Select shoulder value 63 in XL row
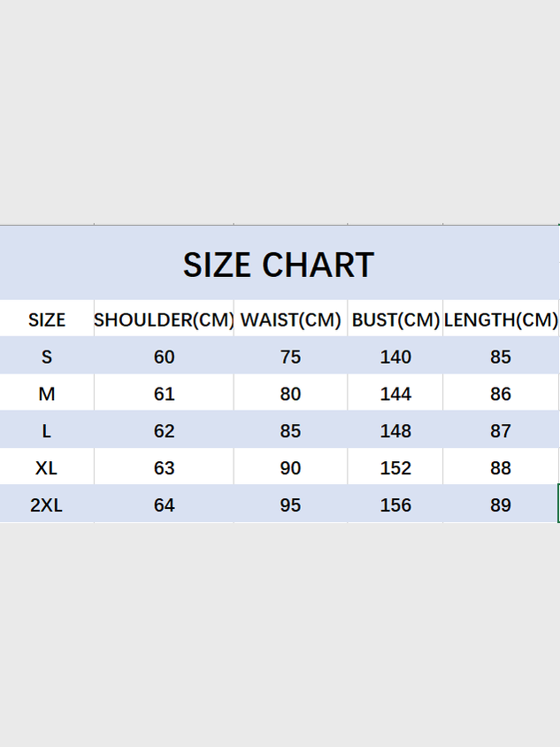 pyautogui.click(x=165, y=468)
